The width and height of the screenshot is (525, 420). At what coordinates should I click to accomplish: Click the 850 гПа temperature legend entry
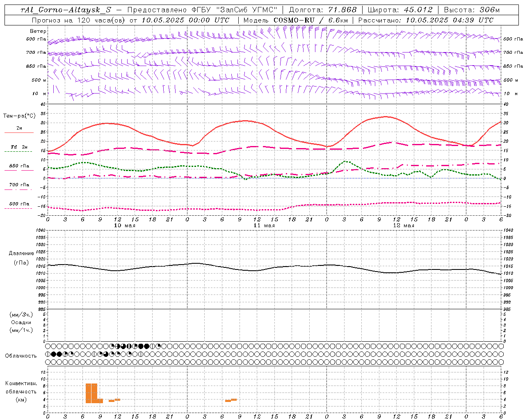(x=19, y=166)
